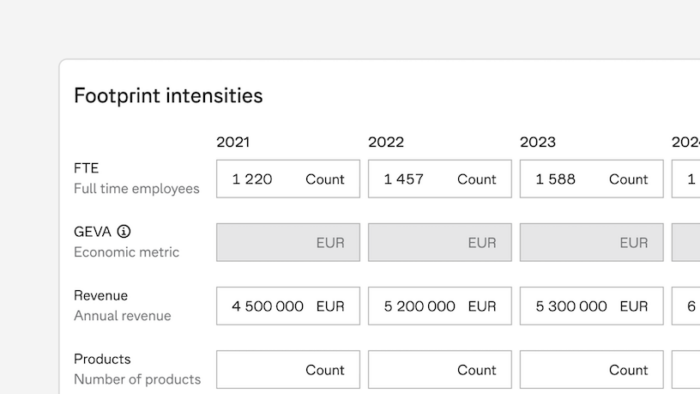
Task: Select the disabled 2021 GEVA EUR field
Action: [x=288, y=242]
